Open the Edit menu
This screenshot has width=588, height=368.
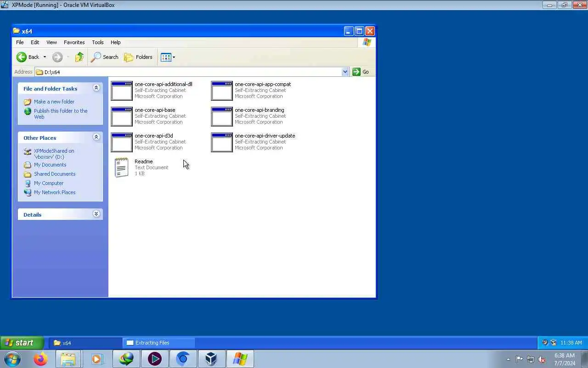(x=35, y=42)
